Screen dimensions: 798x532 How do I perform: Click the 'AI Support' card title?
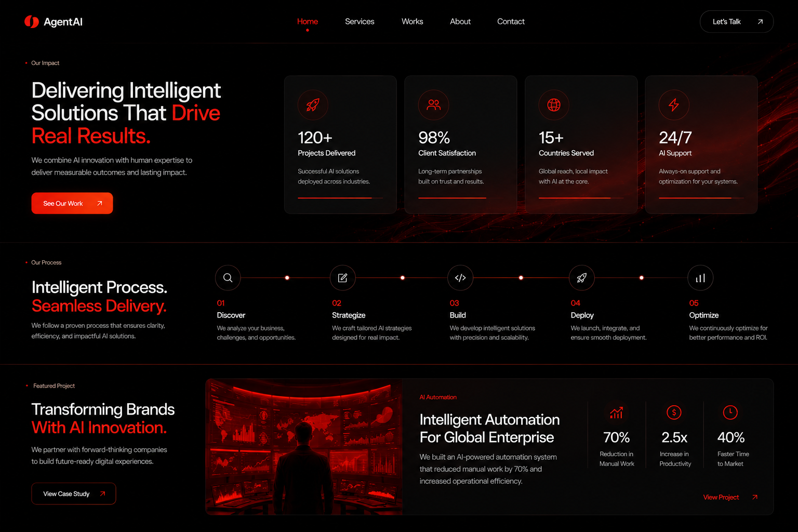tap(675, 153)
